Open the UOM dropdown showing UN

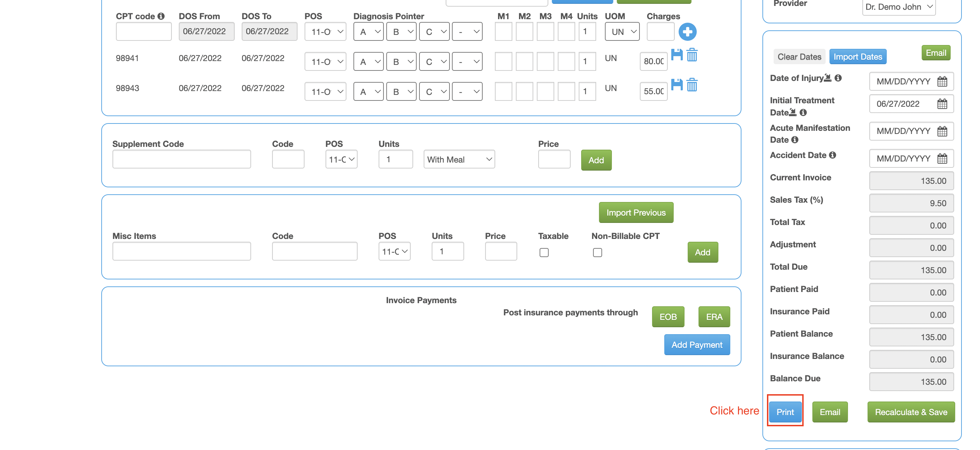(x=622, y=31)
